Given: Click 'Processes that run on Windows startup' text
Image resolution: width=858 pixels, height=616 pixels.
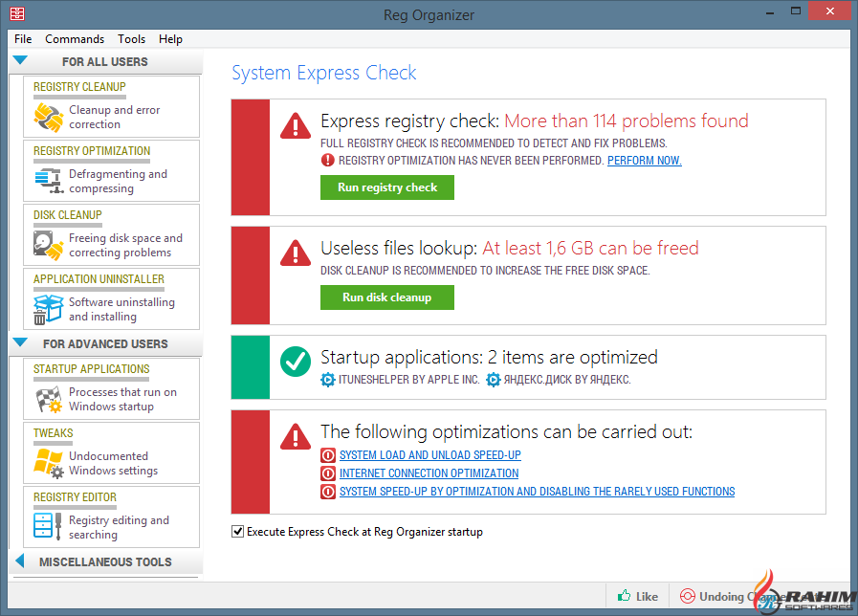Looking at the screenshot, I should click(x=122, y=400).
